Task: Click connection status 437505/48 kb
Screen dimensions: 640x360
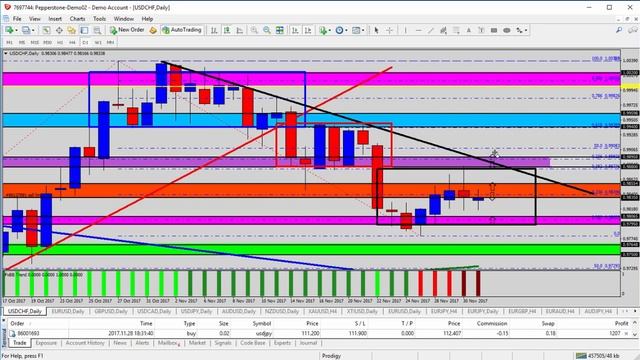Action: [x=598, y=356]
